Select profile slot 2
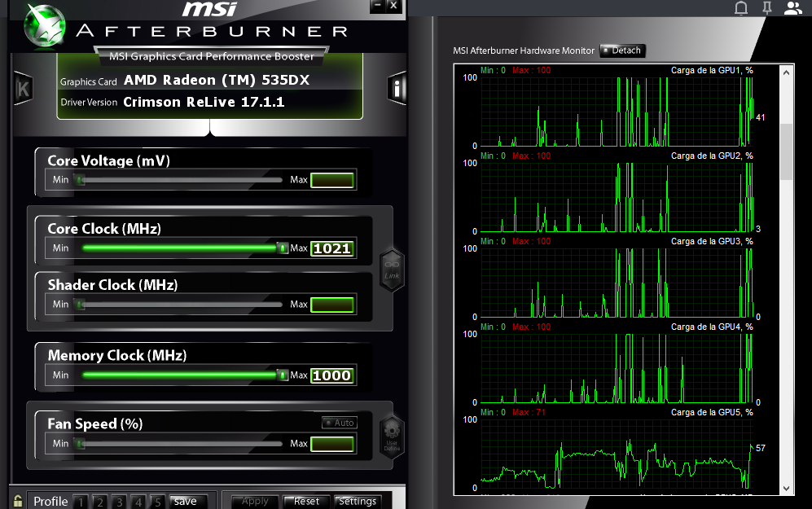This screenshot has width=812, height=509. click(100, 502)
